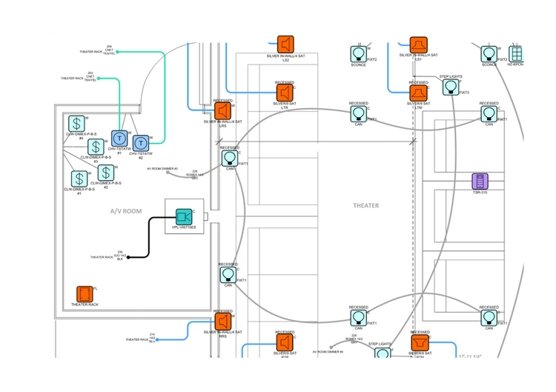Screen dimensions: 556x392
Task: Select recessed can light near AV ROOM DIMMER #3
Action: pos(230,159)
